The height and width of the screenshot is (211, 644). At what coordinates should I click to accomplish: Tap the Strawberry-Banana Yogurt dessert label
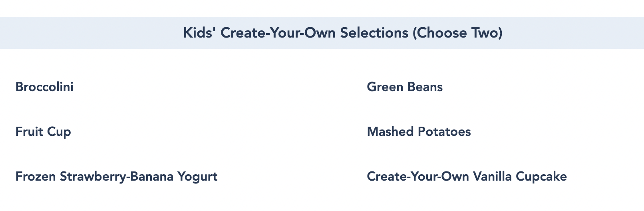(116, 176)
